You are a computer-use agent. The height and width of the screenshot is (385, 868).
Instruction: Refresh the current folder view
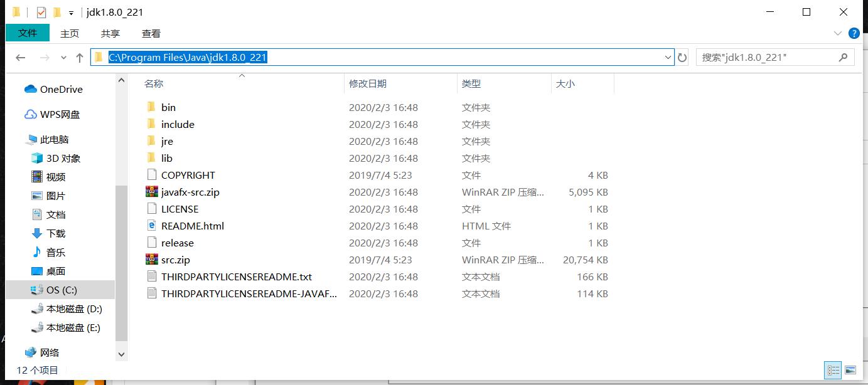click(682, 57)
